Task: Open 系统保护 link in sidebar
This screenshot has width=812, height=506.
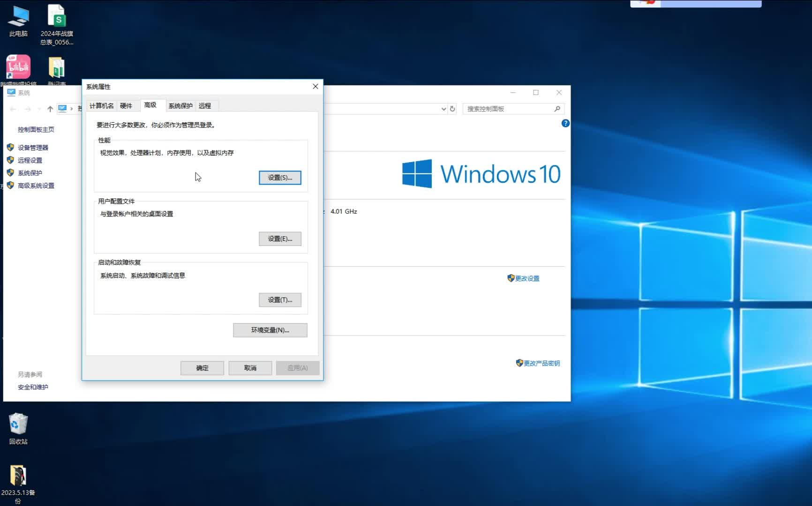Action: pyautogui.click(x=30, y=173)
